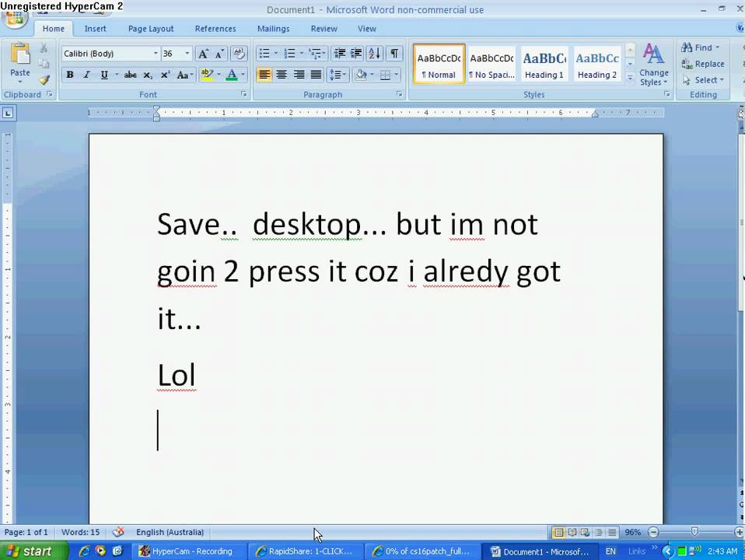Open the Mailings tab
This screenshot has width=745, height=560.
[x=273, y=29]
